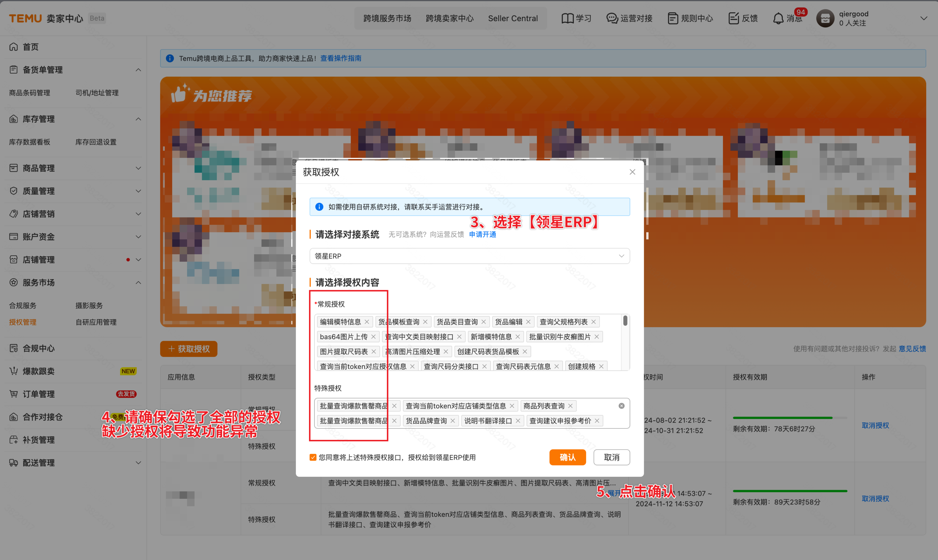Clear all 特殊授权 selections
The image size is (938, 560).
(x=622, y=406)
